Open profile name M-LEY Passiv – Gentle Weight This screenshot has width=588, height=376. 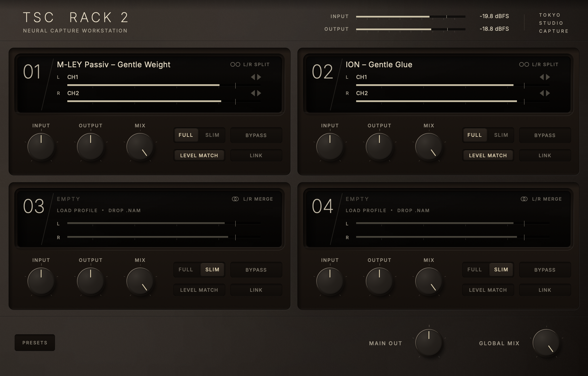[x=114, y=64]
